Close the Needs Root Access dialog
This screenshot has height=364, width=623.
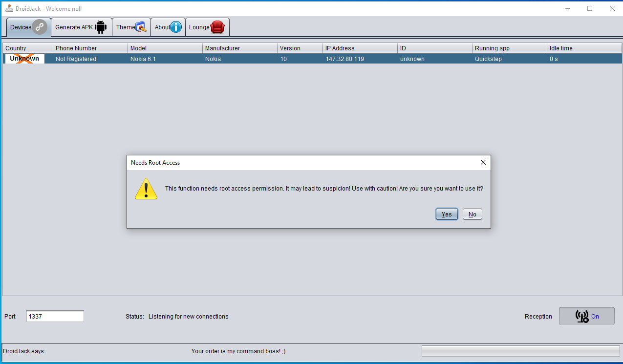pyautogui.click(x=483, y=162)
